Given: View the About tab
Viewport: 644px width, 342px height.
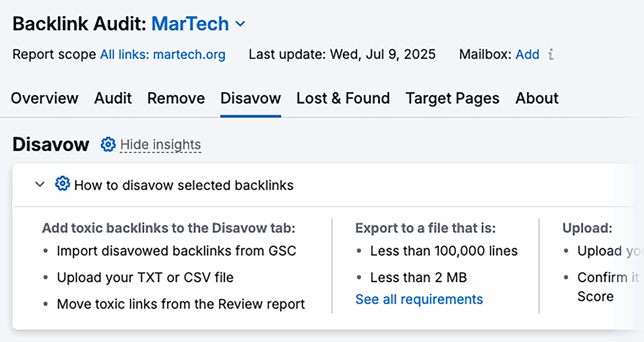Looking at the screenshot, I should [x=536, y=98].
